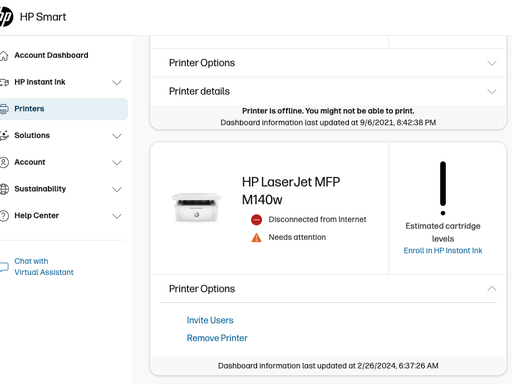Click the Invite Users link
Viewport: 512px width, 384px height.
pyautogui.click(x=210, y=320)
